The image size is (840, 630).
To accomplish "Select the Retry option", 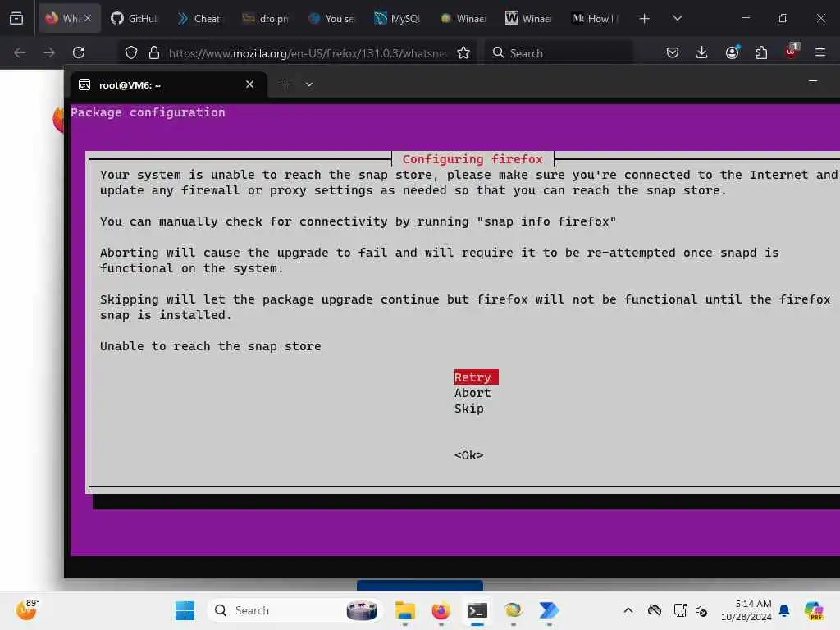I will pos(476,377).
